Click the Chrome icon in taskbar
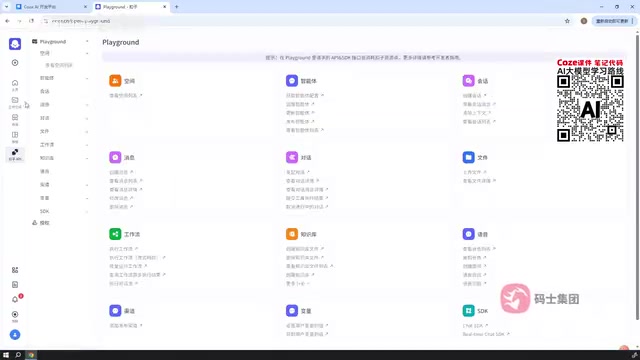Screen dimensions: 640x360 pyautogui.click(x=31, y=355)
